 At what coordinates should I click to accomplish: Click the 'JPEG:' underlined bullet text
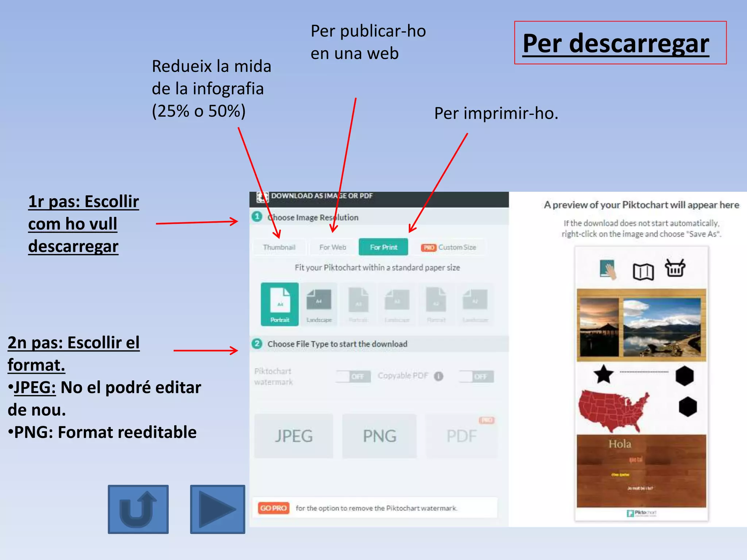pyautogui.click(x=35, y=388)
